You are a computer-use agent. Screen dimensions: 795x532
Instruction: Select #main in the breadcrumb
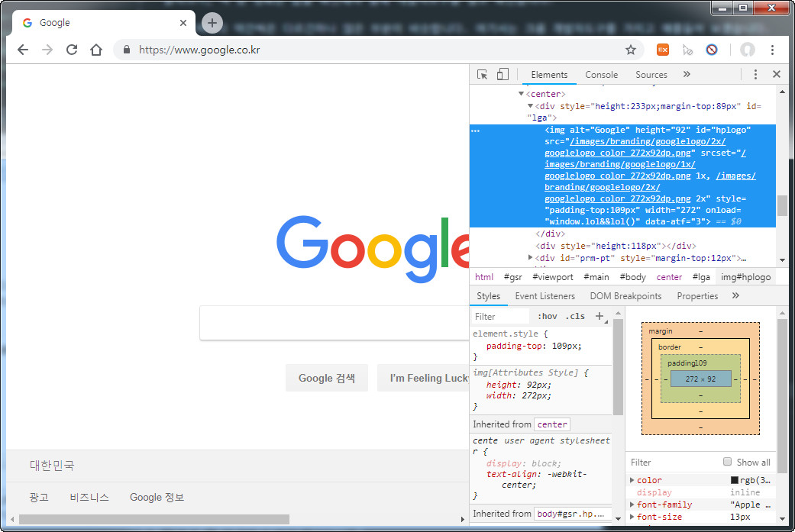tap(596, 276)
